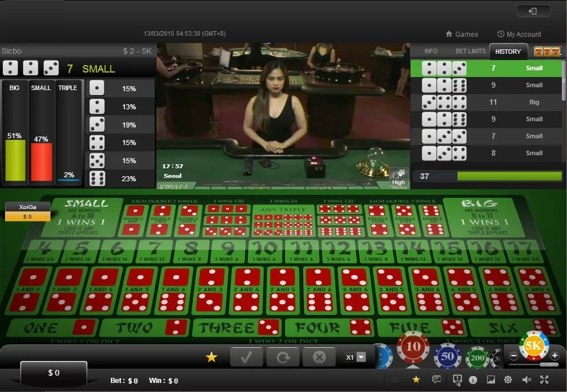Viewport: 567px width, 392px height.
Task: Toggle the yellow star favorites near bet controls
Action: tap(211, 357)
